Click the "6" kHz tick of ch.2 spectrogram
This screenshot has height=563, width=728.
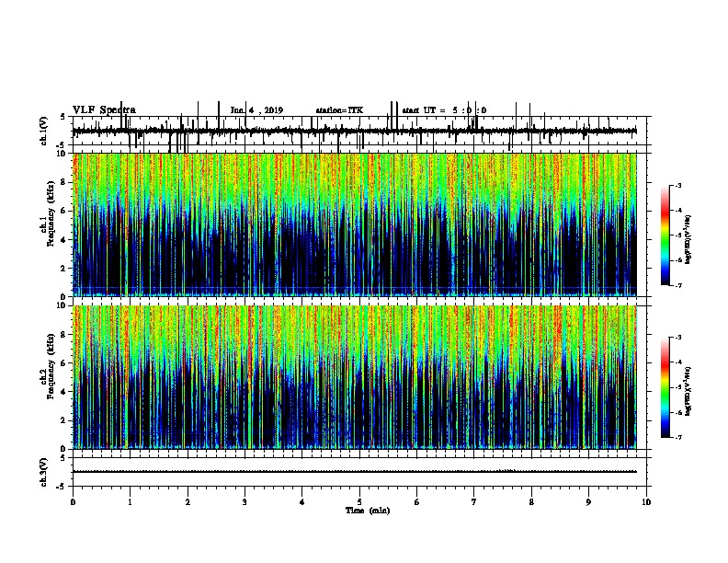point(64,362)
